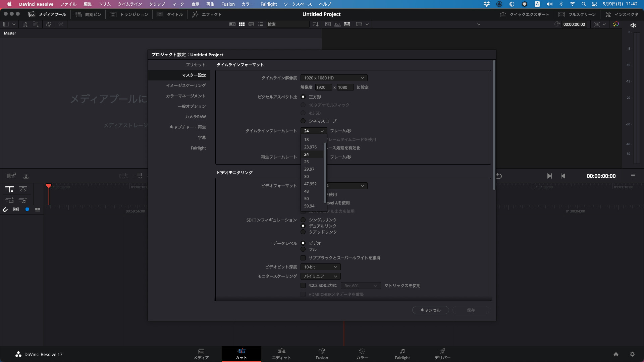Screen dimensions: 644x362
Task: Select カラーマネージメント settings category
Action: point(185,96)
